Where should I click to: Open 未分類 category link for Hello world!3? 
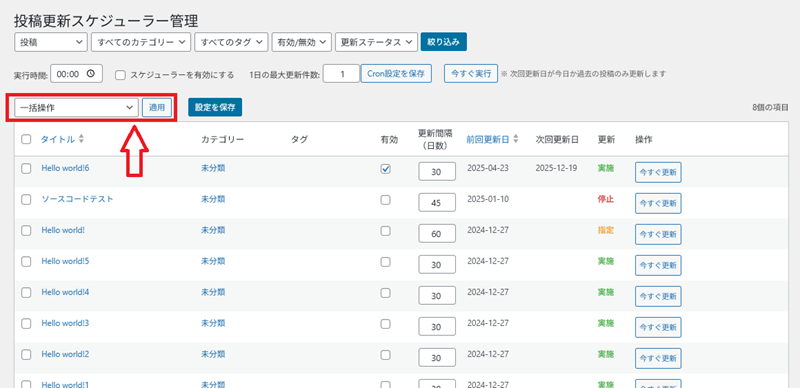pos(213,323)
